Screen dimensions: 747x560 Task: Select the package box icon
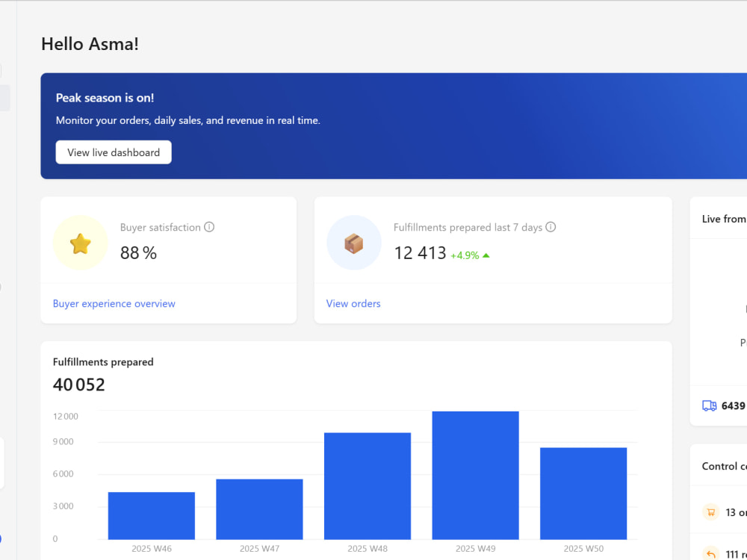click(x=354, y=243)
